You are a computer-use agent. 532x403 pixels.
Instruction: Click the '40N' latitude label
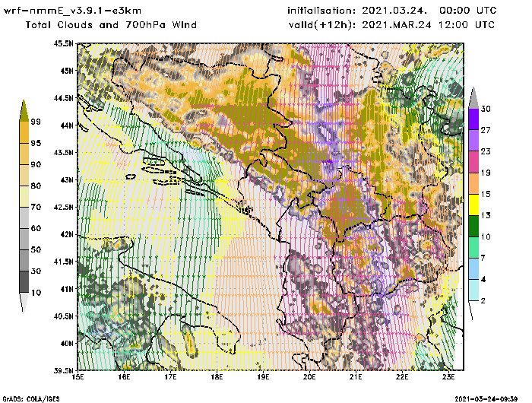[x=67, y=343]
